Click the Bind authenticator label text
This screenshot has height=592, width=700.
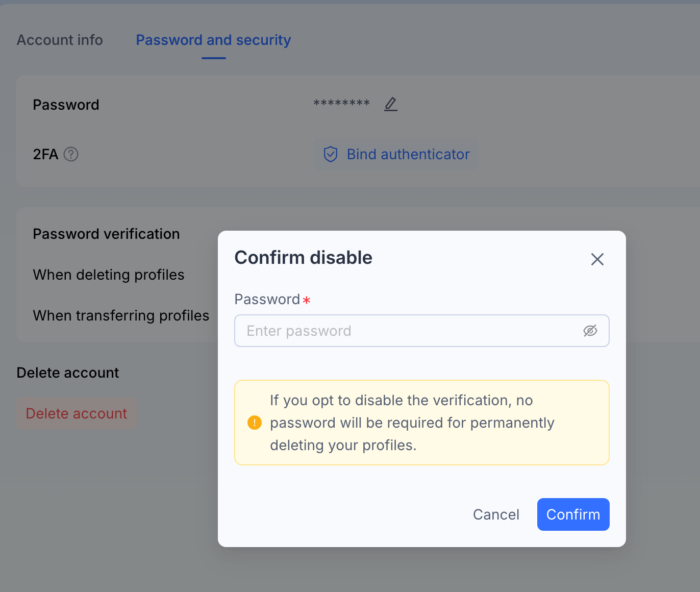[408, 154]
